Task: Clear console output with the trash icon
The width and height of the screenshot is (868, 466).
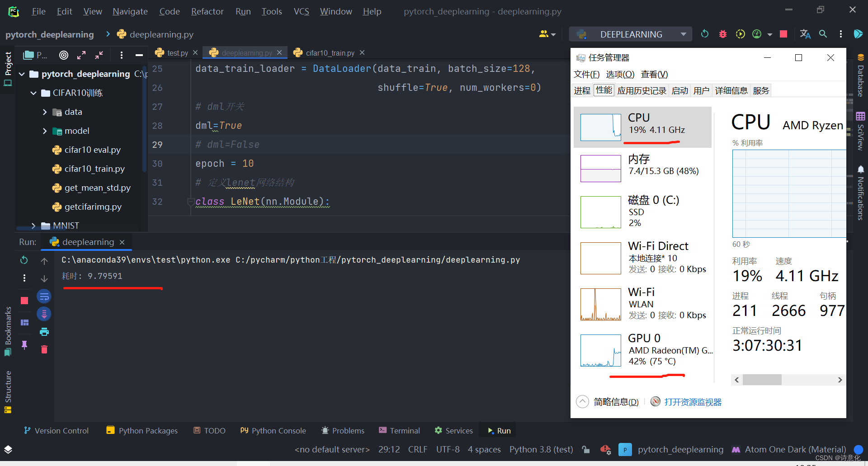Action: pyautogui.click(x=44, y=349)
